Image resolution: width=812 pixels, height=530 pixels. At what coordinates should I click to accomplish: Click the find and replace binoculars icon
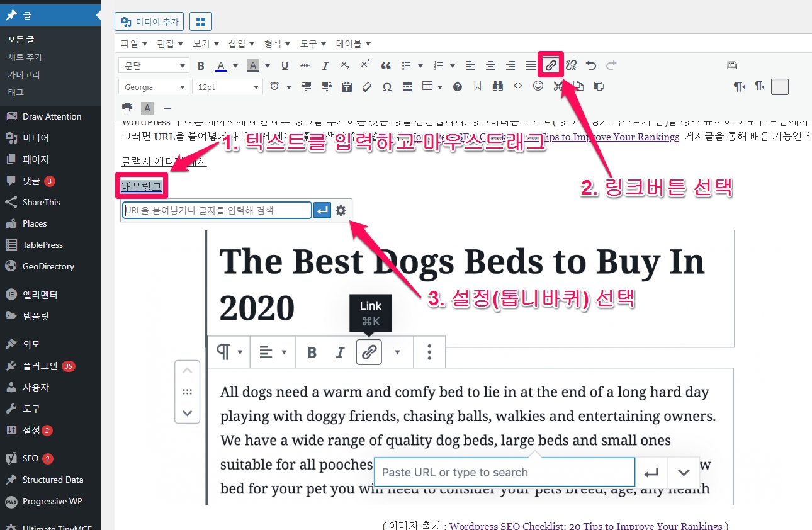(497, 86)
